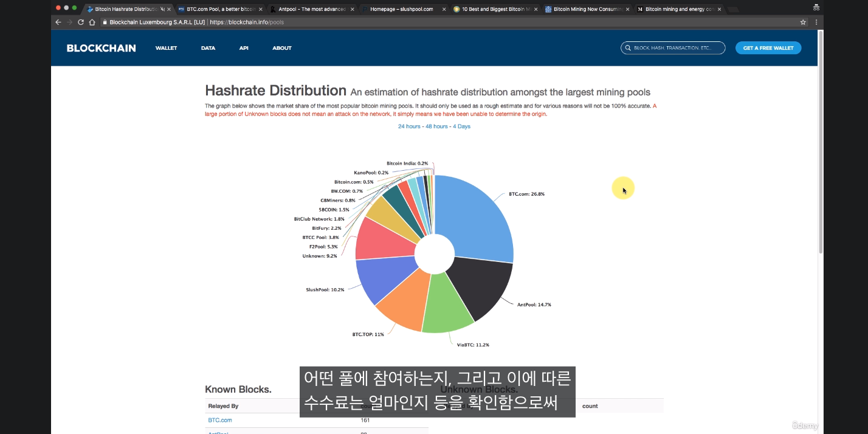The height and width of the screenshot is (434, 868).
Task: Select the 4 Days time range link
Action: click(461, 126)
